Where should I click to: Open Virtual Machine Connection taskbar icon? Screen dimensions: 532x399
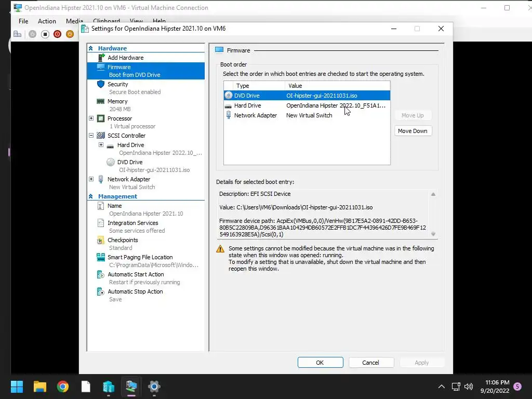tap(131, 387)
